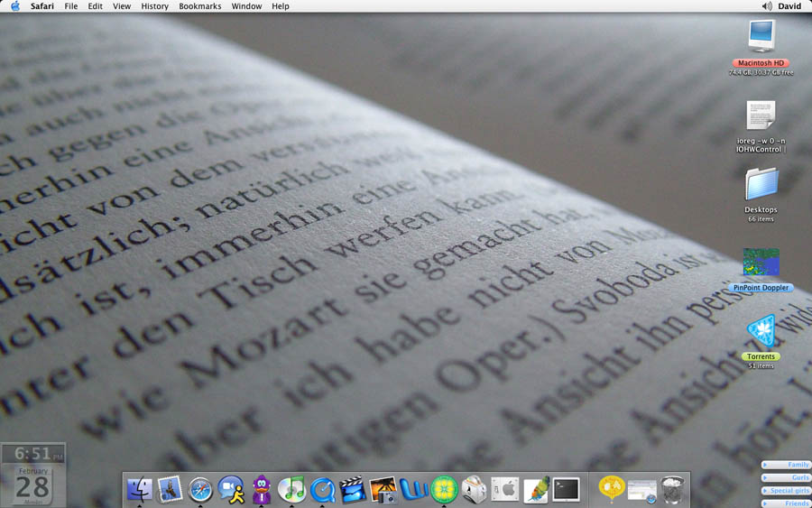Open the Window menu
The height and width of the screenshot is (508, 812).
[246, 6]
